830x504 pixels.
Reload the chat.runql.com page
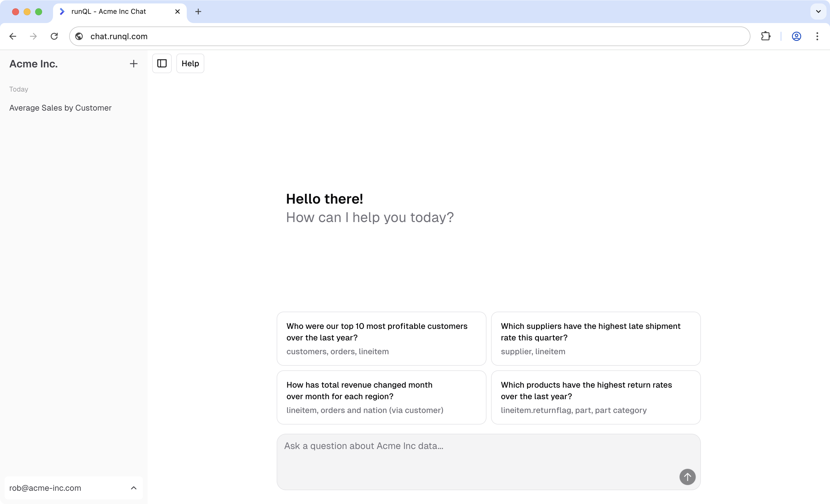coord(54,36)
